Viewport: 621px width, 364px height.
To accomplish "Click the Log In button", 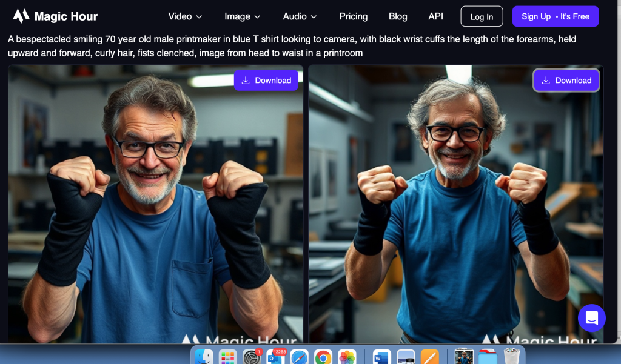I will click(x=482, y=17).
